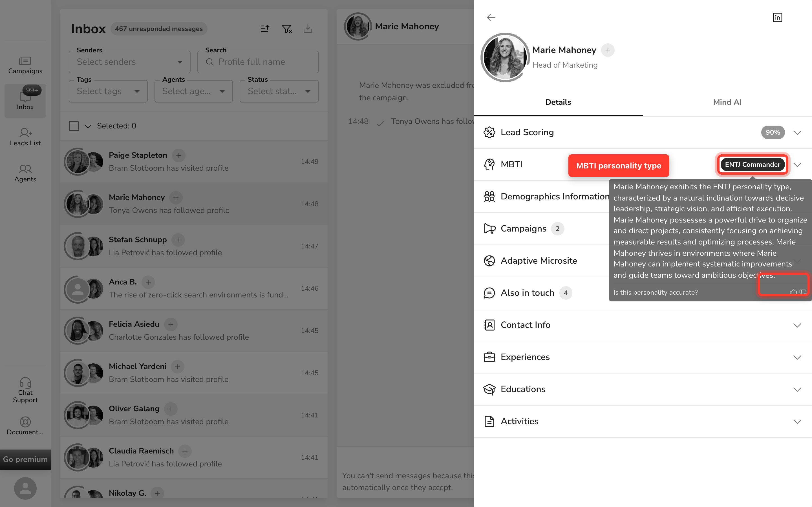
Task: Open the LinkedIn profile icon
Action: point(777,17)
